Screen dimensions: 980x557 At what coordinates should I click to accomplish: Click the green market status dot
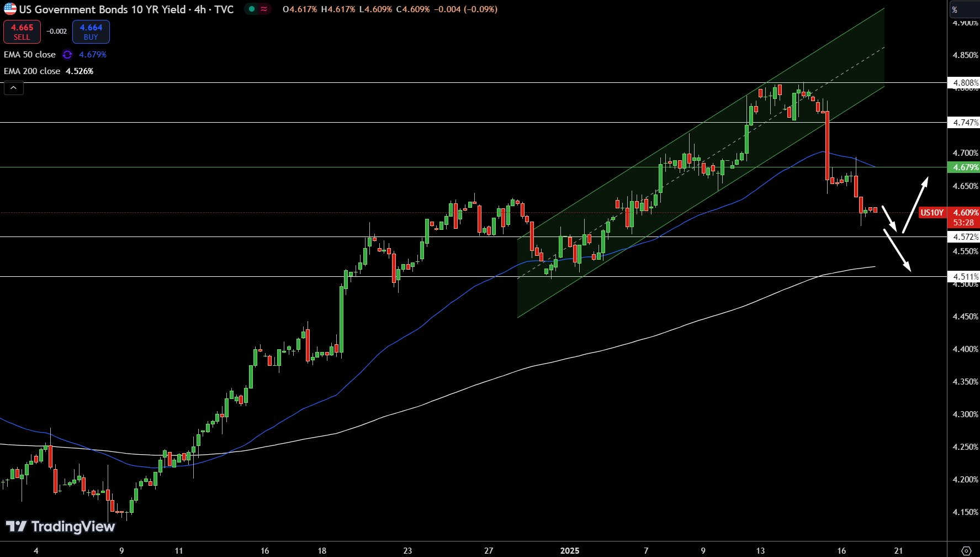[251, 9]
